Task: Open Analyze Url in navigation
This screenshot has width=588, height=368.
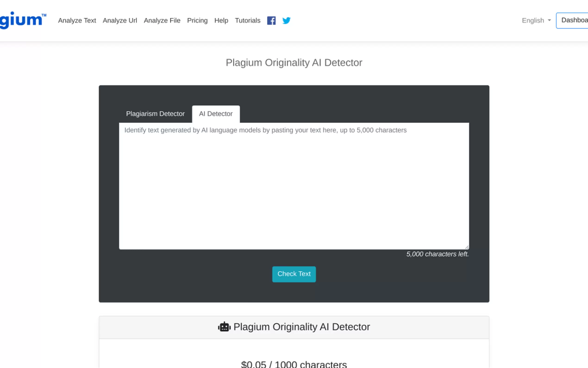Action: [x=120, y=20]
